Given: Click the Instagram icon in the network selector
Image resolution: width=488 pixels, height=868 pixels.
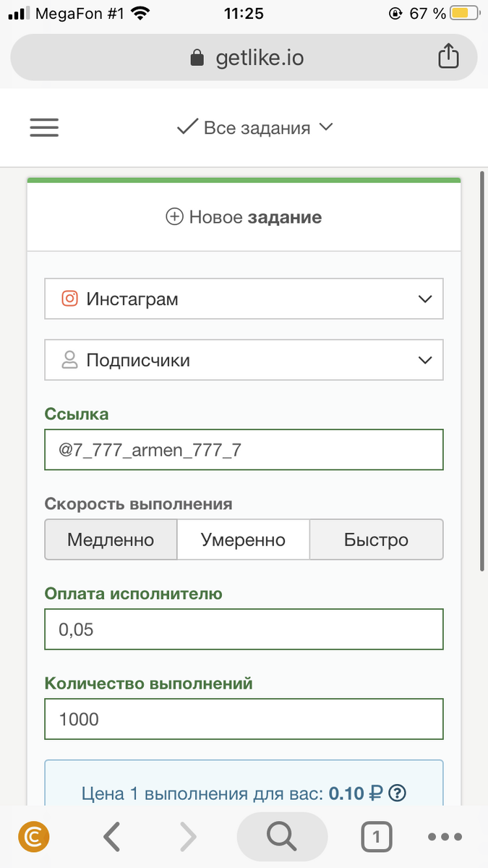Looking at the screenshot, I should pyautogui.click(x=71, y=299).
